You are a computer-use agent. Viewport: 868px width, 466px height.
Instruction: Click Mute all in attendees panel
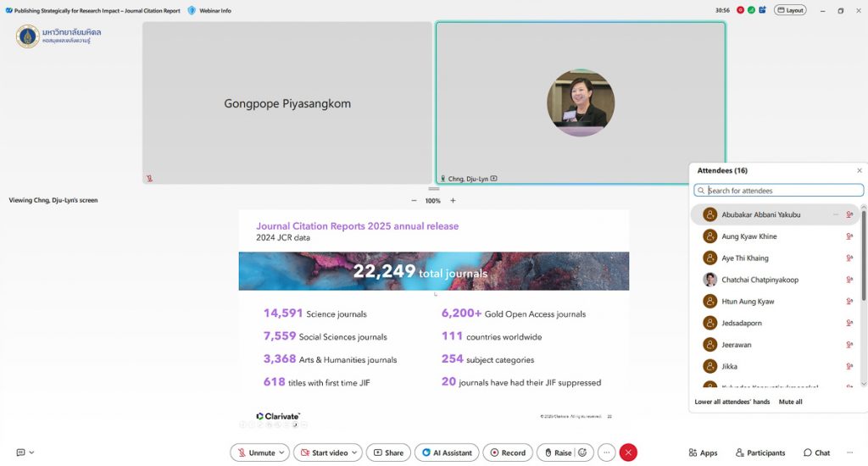click(790, 402)
